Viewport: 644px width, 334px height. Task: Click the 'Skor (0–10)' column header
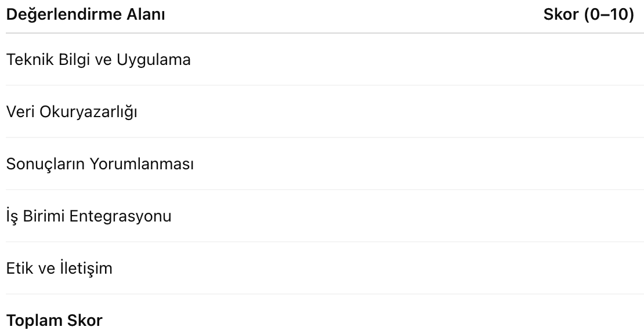coord(588,16)
